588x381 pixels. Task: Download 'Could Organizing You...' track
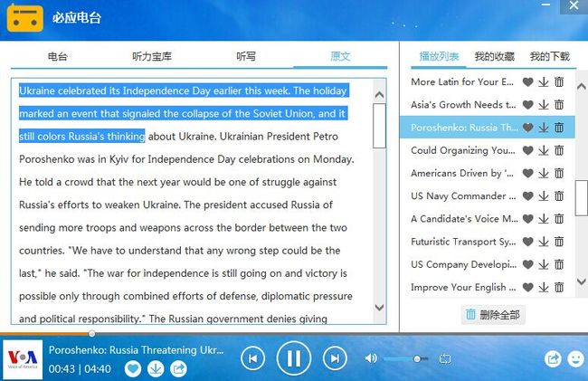coord(544,150)
